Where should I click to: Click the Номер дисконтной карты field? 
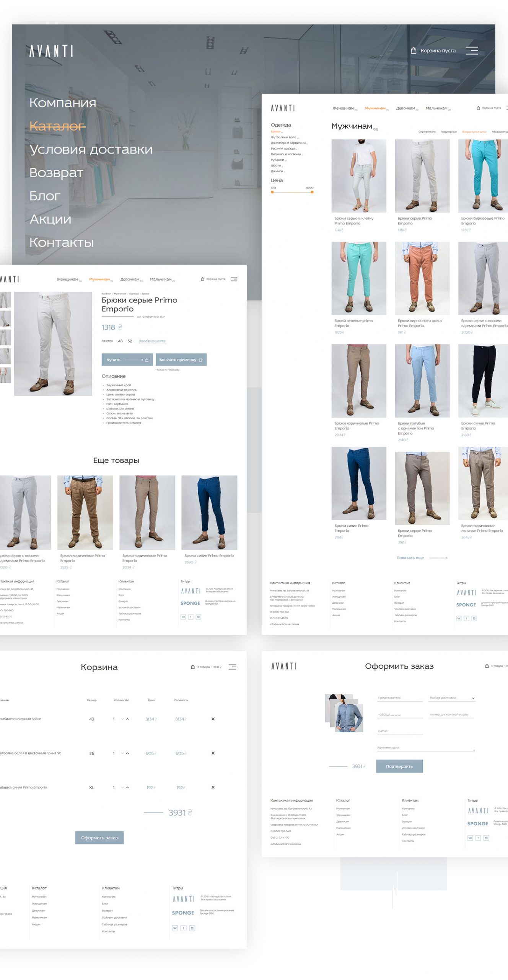(451, 714)
